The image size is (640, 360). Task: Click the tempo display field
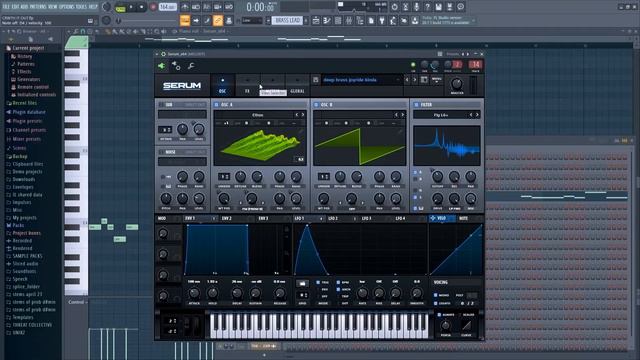tap(167, 7)
